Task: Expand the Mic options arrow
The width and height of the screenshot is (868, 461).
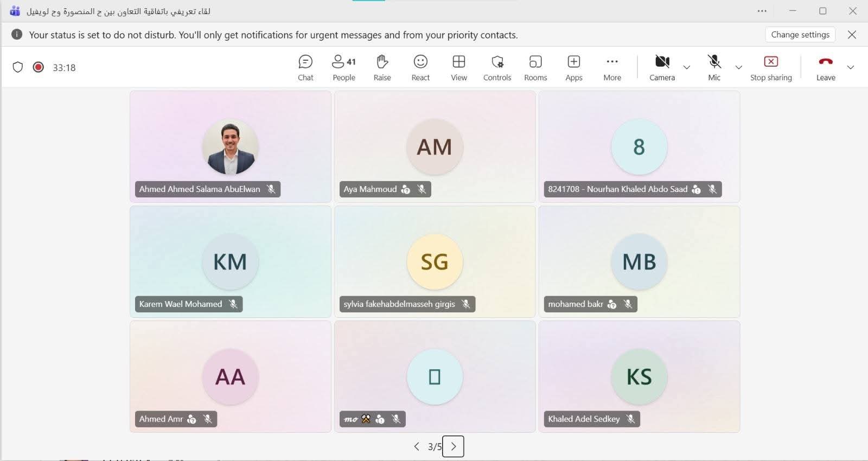Action: point(738,67)
